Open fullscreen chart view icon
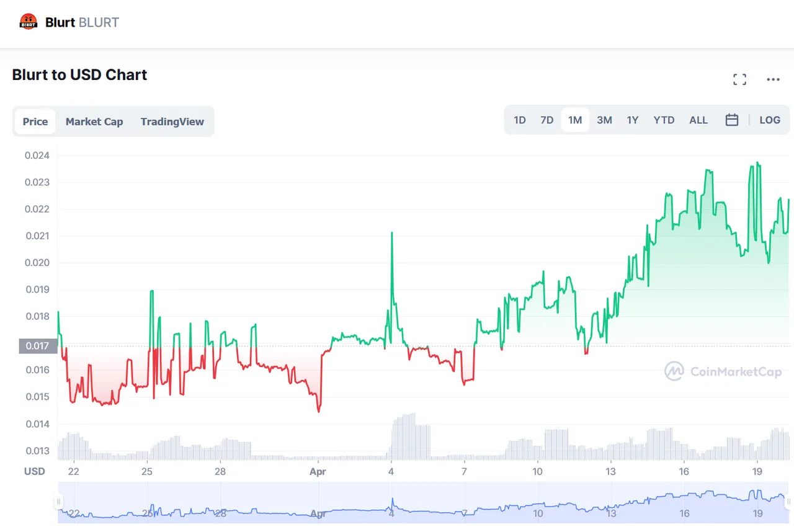The width and height of the screenshot is (794, 532). [x=739, y=79]
